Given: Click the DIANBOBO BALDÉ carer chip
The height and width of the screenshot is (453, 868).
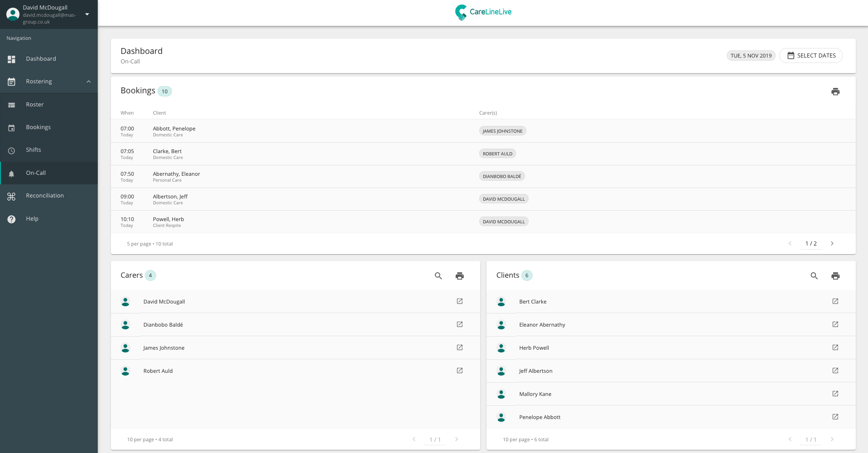Looking at the screenshot, I should click(502, 176).
